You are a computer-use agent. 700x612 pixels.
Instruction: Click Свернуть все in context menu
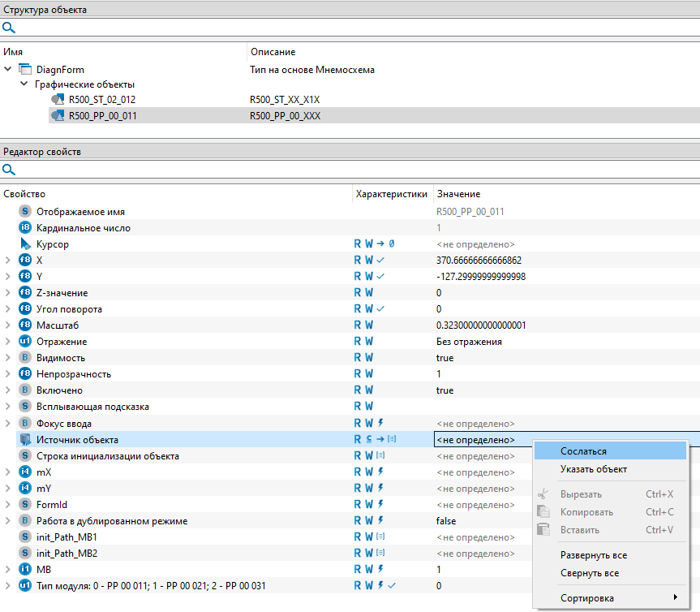pos(589,573)
